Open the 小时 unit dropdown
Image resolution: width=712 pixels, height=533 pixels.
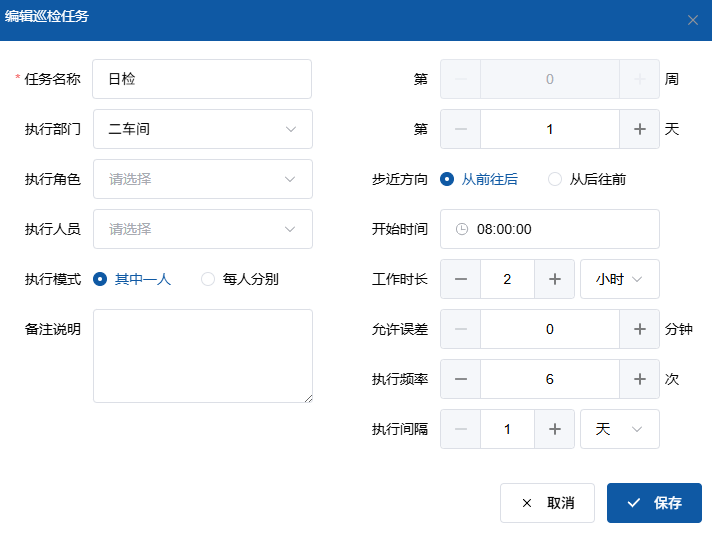(x=620, y=279)
